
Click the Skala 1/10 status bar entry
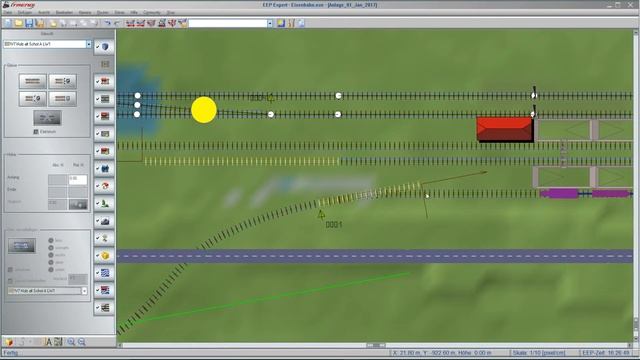tap(539, 353)
